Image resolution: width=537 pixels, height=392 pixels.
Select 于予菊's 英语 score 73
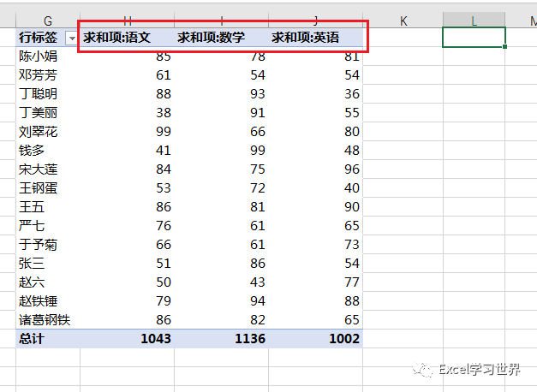click(x=316, y=245)
